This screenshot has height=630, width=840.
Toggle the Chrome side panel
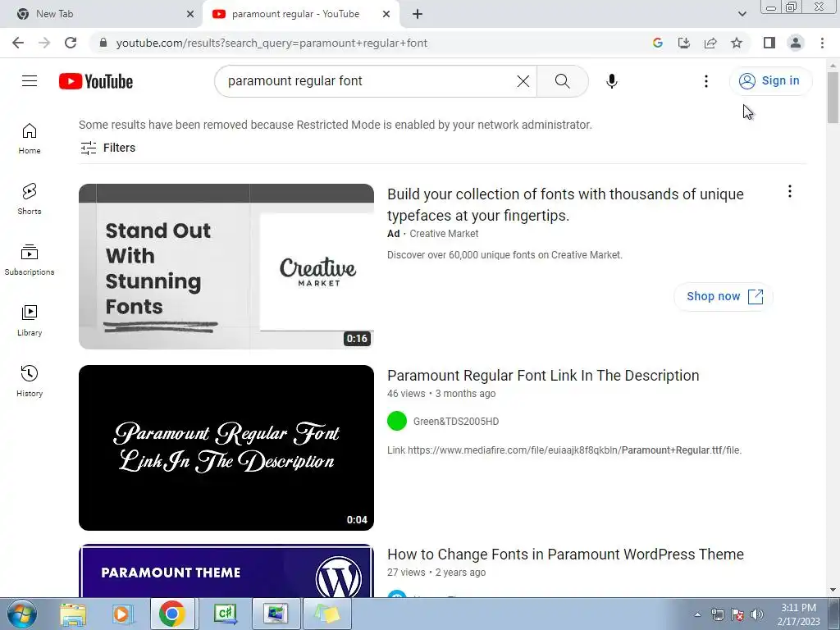(769, 43)
